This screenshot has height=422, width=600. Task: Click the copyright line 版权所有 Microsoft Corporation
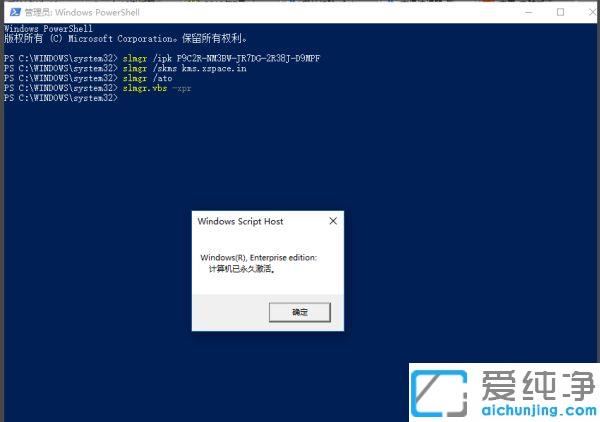(x=126, y=38)
